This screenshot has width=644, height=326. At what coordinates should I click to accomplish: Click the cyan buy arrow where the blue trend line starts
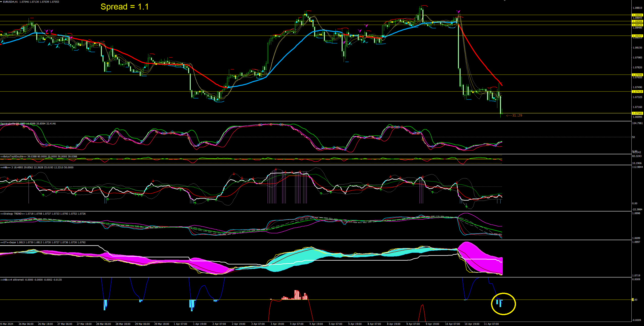click(x=229, y=87)
